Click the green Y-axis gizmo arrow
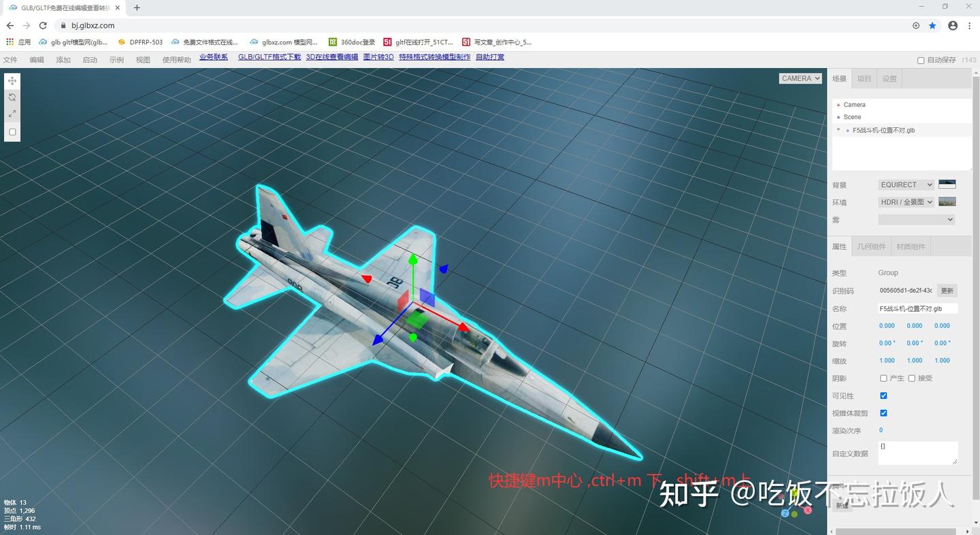 tap(412, 260)
